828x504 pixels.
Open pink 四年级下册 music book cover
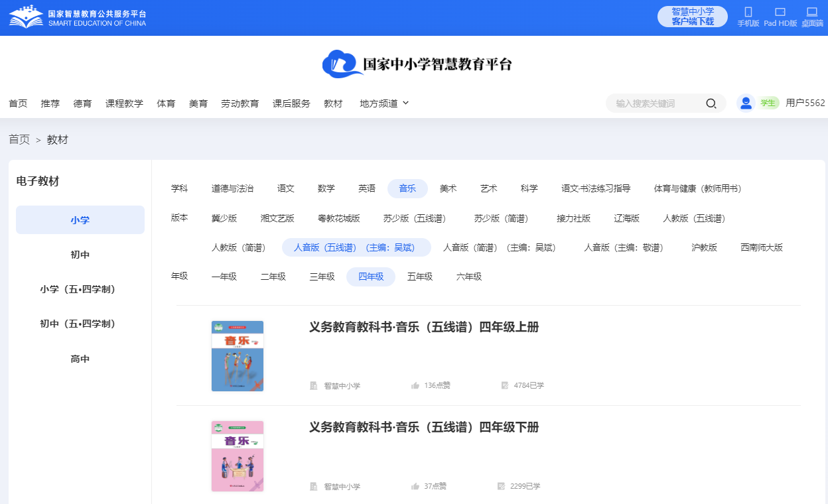[x=238, y=456]
